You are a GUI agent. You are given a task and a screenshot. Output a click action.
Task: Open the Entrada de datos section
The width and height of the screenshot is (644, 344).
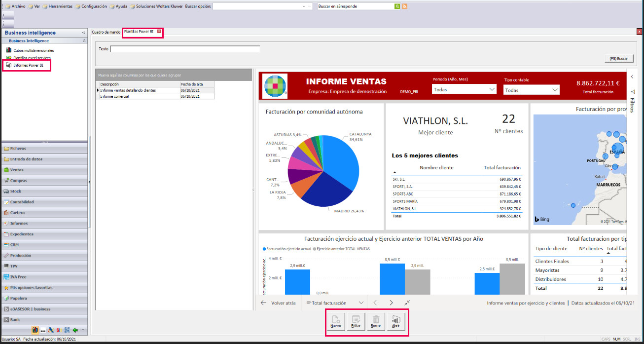pos(44,159)
